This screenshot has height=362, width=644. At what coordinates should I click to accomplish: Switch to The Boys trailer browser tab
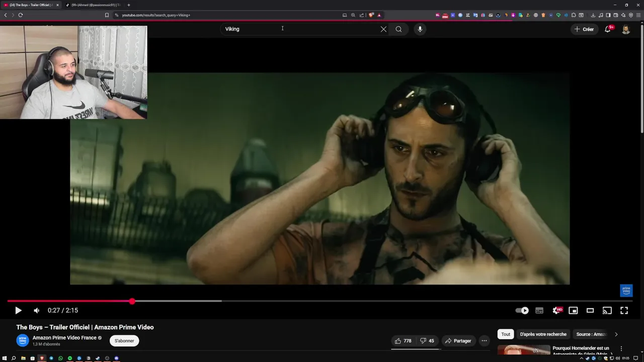(x=30, y=5)
